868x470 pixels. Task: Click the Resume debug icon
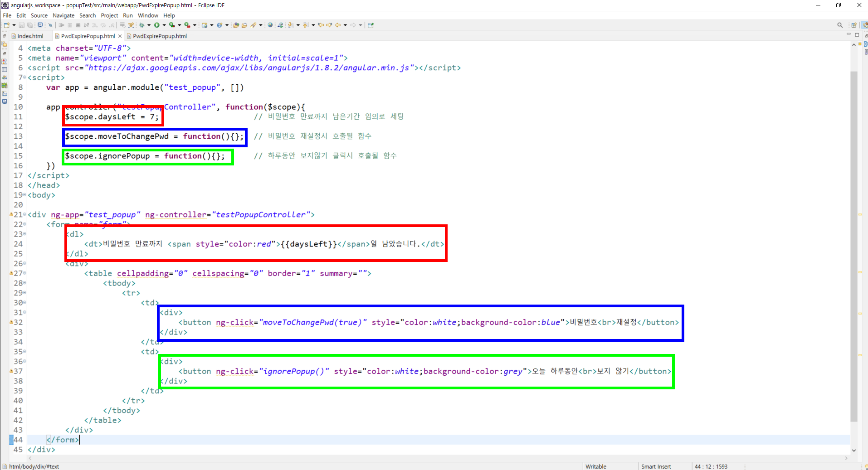coord(61,25)
